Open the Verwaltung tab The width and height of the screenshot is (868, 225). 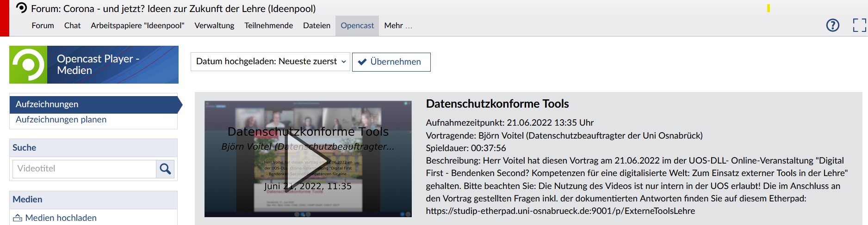[x=214, y=26]
